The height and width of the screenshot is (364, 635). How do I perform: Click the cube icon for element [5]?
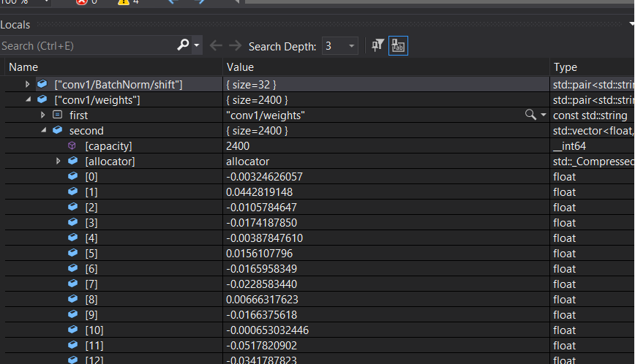pos(73,253)
